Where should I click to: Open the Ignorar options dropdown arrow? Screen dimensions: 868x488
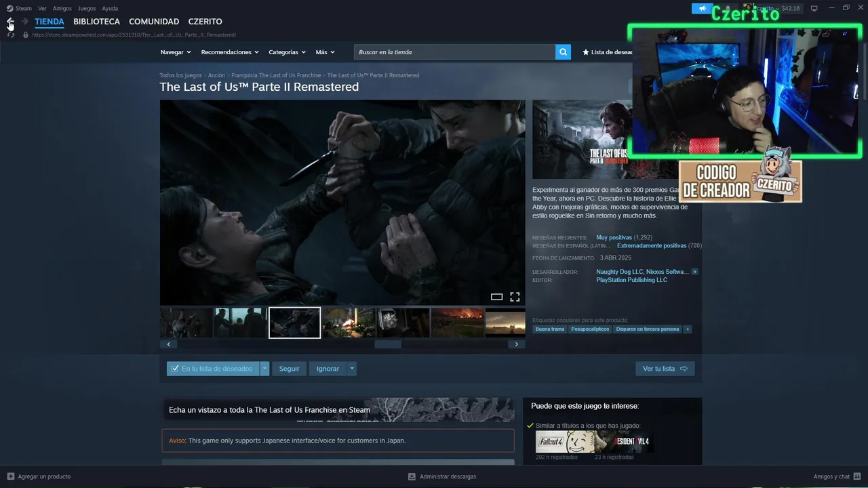click(x=351, y=369)
